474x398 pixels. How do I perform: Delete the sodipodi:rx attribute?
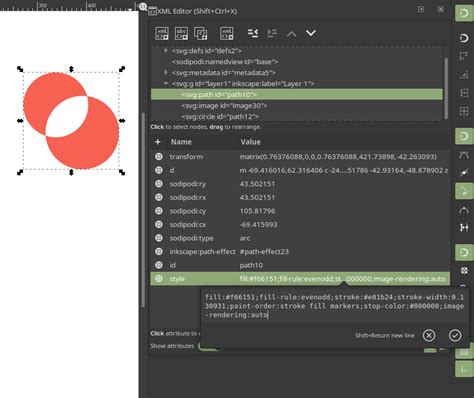point(159,197)
